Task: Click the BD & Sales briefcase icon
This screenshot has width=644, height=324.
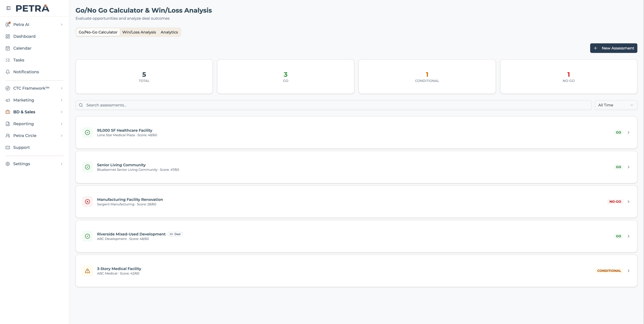Action: 8,112
